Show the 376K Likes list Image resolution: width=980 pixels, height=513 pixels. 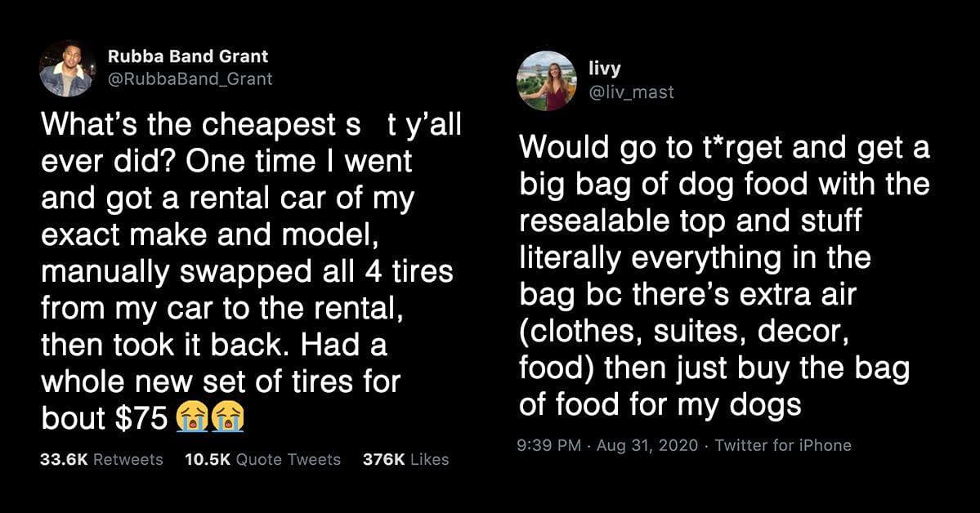tap(405, 460)
